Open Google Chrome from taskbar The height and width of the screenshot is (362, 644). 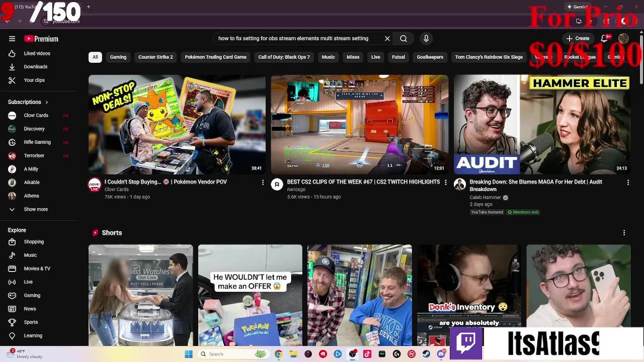click(278, 354)
